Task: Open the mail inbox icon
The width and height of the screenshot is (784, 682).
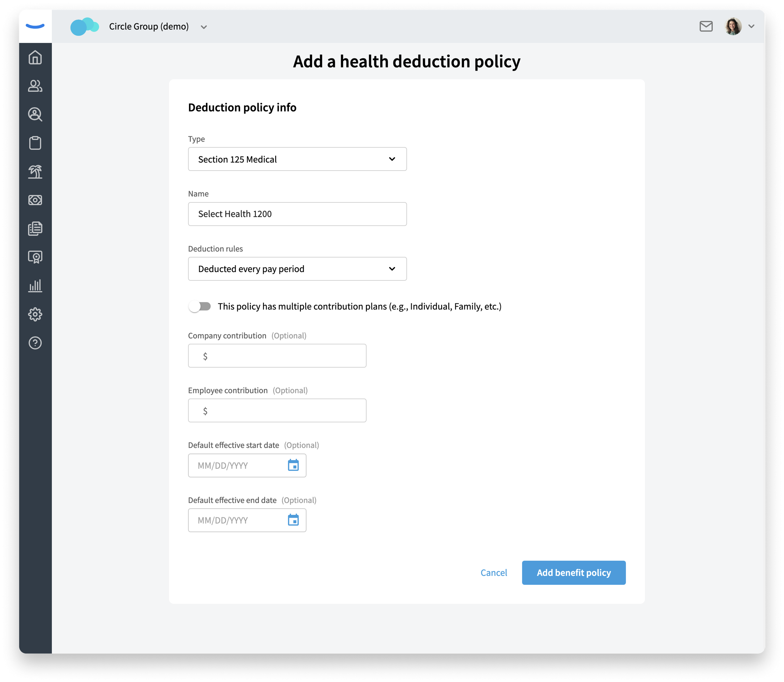Action: tap(706, 26)
